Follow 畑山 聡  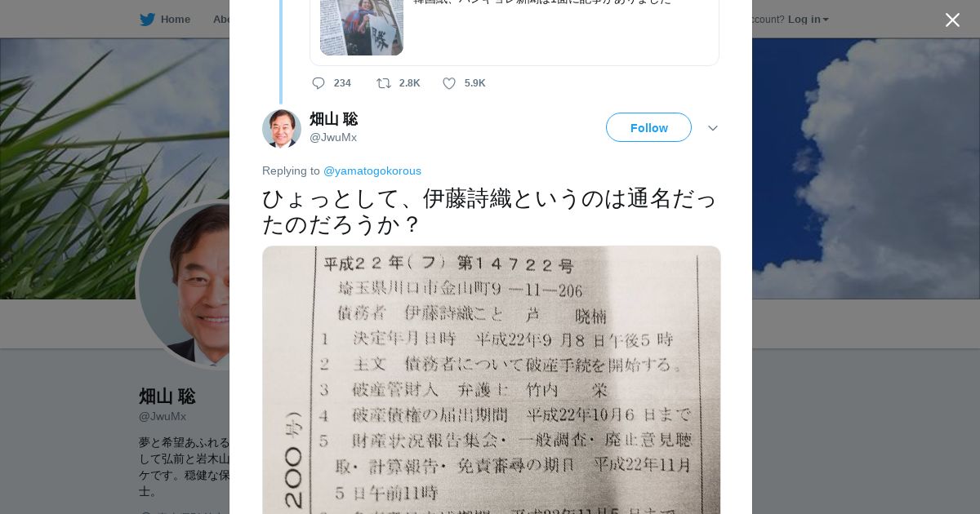648,127
